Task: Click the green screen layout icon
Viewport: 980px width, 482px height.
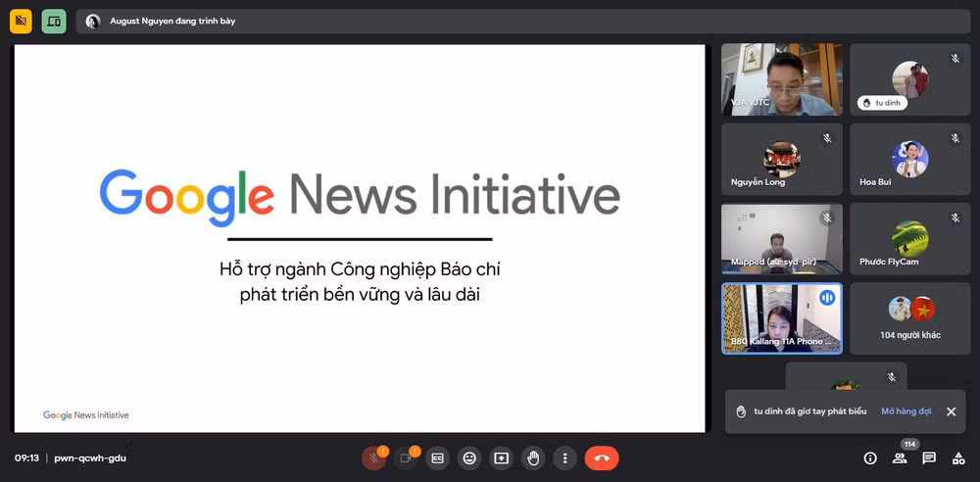Action: [54, 22]
